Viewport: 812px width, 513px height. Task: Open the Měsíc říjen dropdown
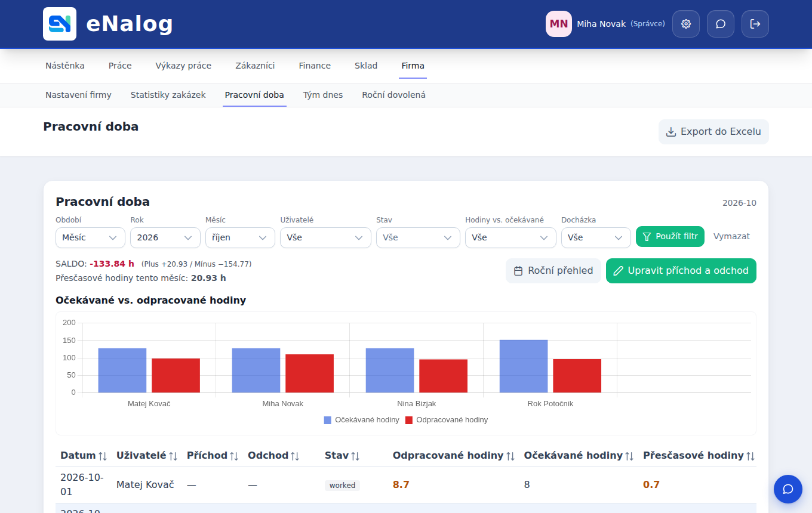point(240,237)
